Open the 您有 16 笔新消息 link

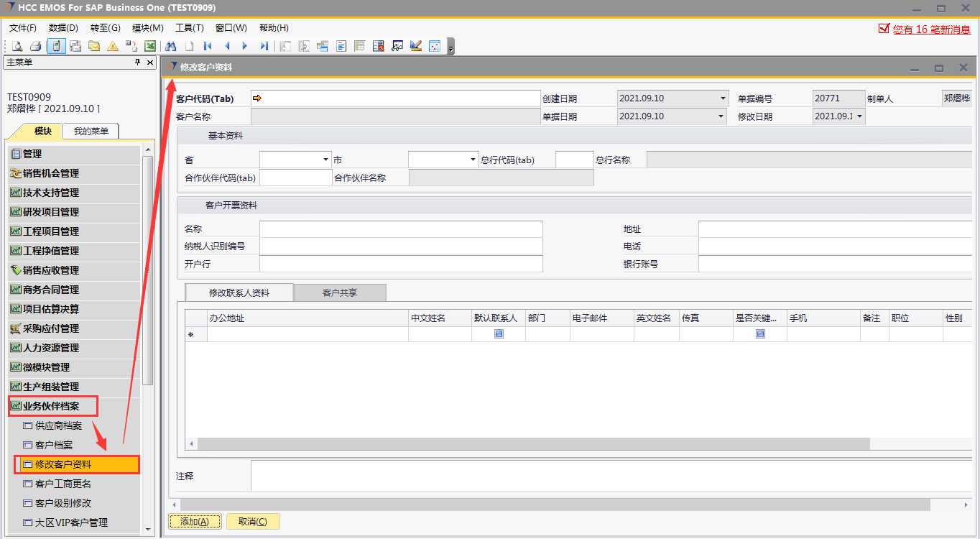(931, 29)
